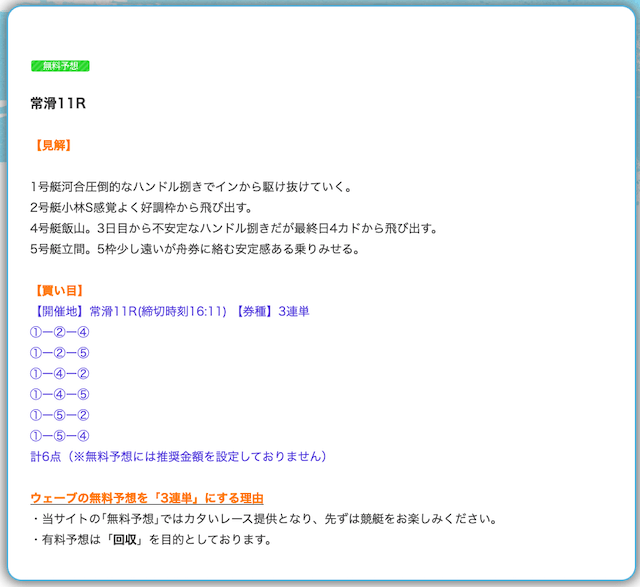Click the line starting 当サイトの「無料予想」
The width and height of the screenshot is (640, 587).
265,519
